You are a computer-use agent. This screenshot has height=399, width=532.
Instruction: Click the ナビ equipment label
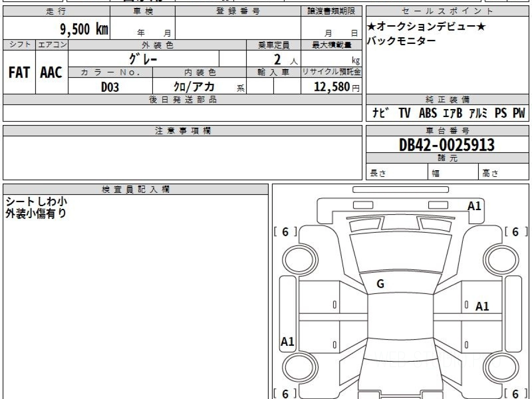pos(381,113)
